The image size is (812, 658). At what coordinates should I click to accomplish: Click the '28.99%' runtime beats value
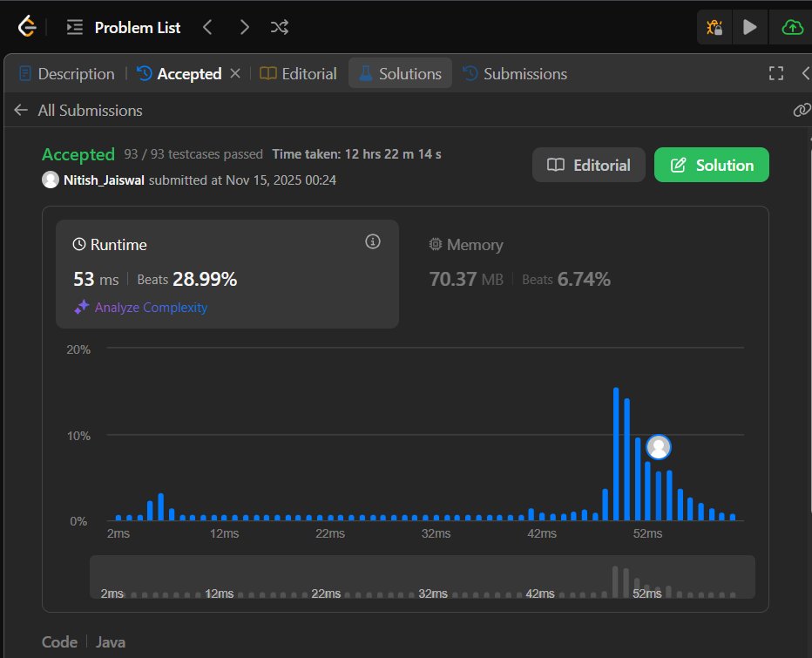tap(205, 279)
